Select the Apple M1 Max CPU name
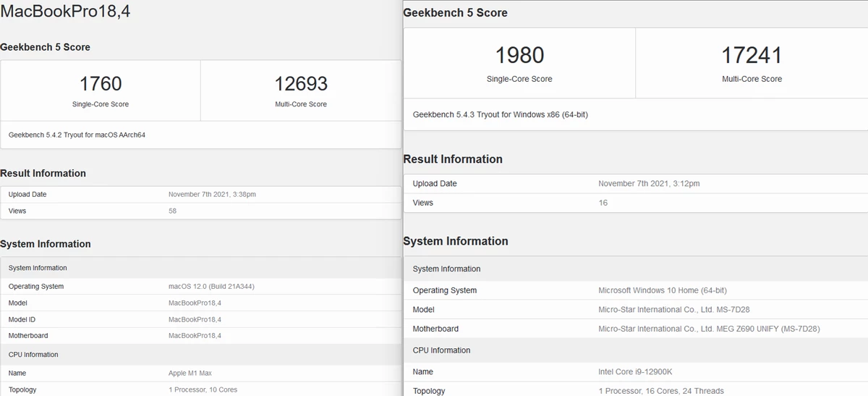Image resolution: width=868 pixels, height=396 pixels. tap(190, 374)
